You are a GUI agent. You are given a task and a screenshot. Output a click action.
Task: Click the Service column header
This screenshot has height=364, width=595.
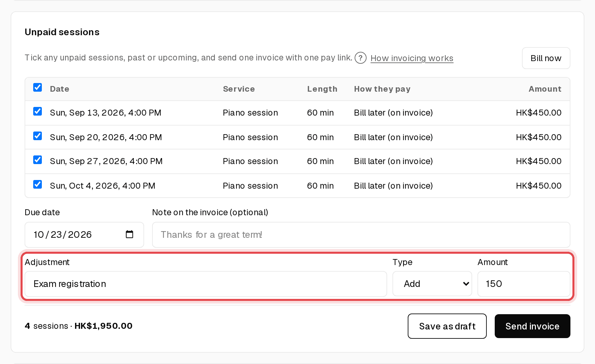(x=239, y=89)
